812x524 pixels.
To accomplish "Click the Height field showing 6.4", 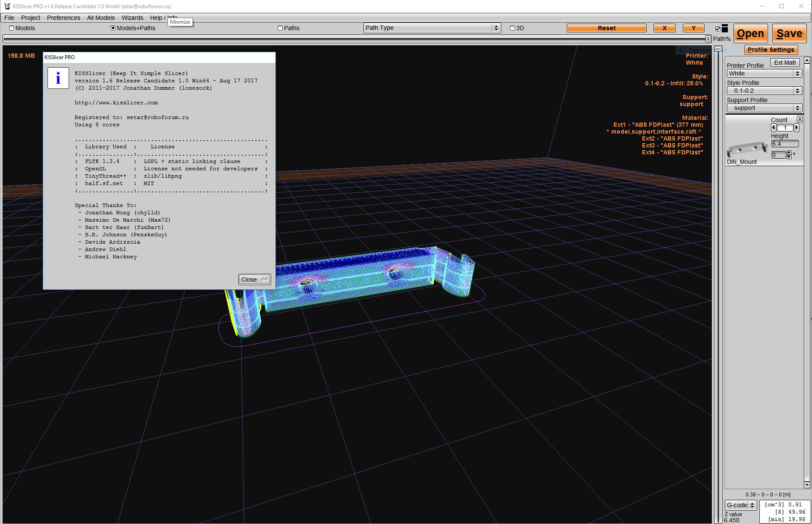I will point(785,144).
